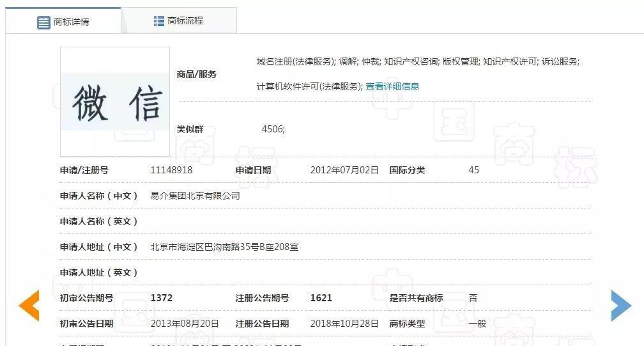Select address 北京市海淀区巴沟南路35号B座208室
Viewport: 644px width, 346px height.
224,247
